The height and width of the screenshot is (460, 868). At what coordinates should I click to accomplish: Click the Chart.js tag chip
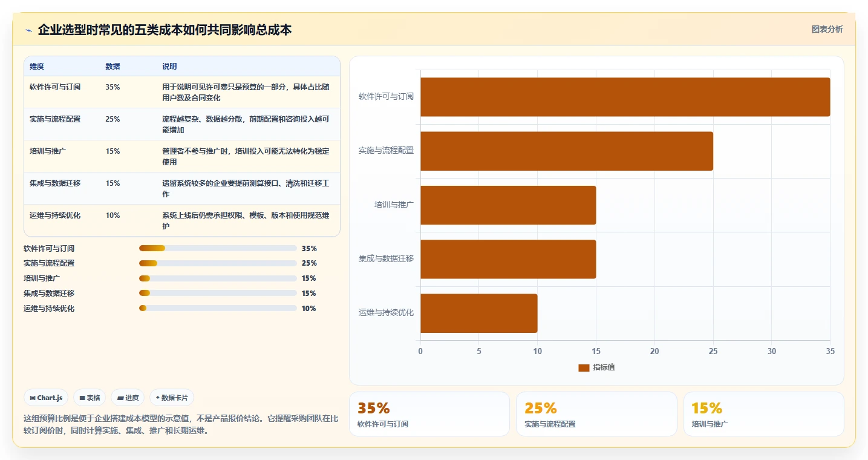coord(46,398)
